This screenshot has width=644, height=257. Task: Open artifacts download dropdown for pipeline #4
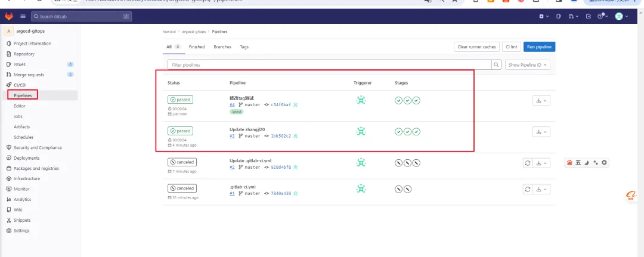click(x=541, y=101)
